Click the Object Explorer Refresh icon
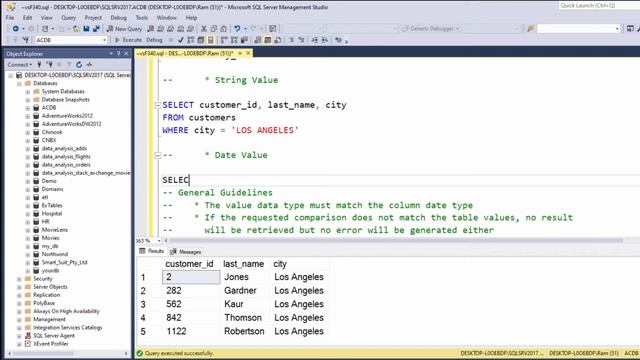 click(x=79, y=64)
